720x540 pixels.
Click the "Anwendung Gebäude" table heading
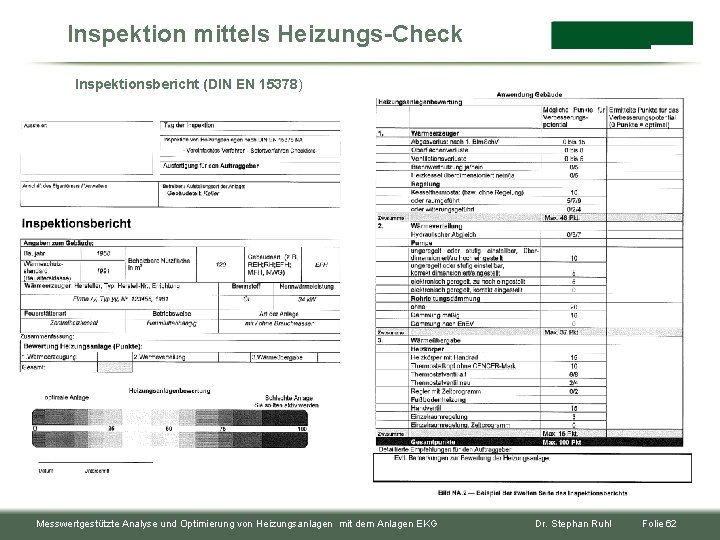tap(529, 95)
